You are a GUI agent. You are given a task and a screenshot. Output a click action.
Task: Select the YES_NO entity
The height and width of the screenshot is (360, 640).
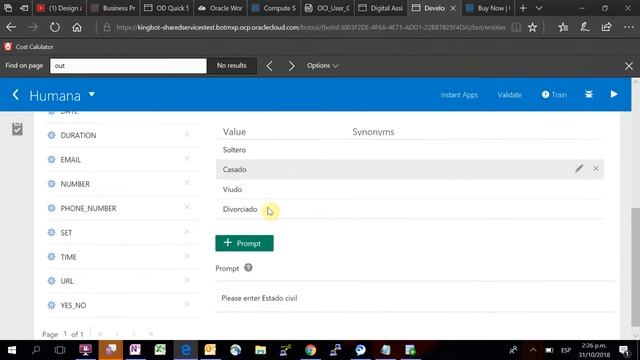pyautogui.click(x=73, y=305)
